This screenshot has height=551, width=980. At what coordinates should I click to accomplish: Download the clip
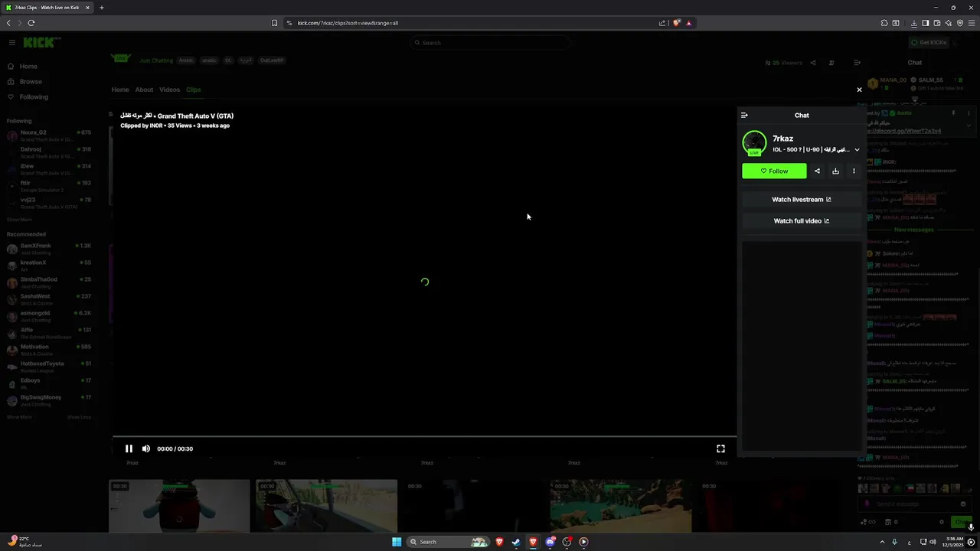(x=835, y=171)
